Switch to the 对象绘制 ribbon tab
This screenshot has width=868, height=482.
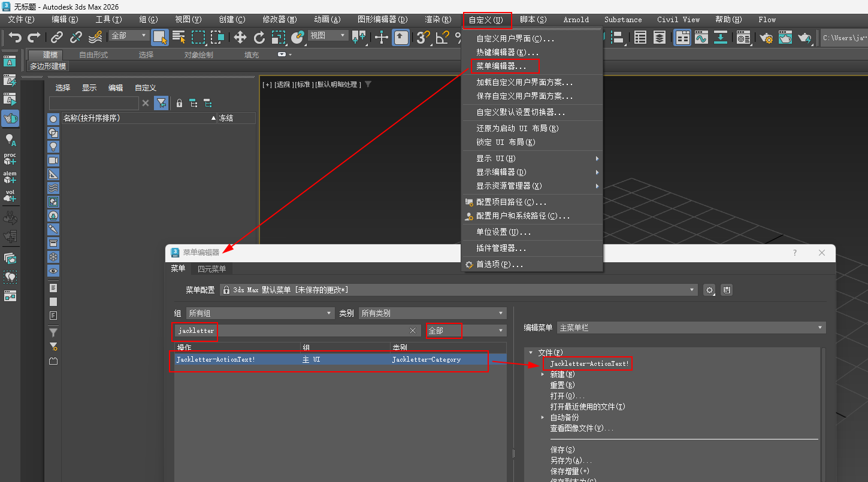[x=199, y=54]
